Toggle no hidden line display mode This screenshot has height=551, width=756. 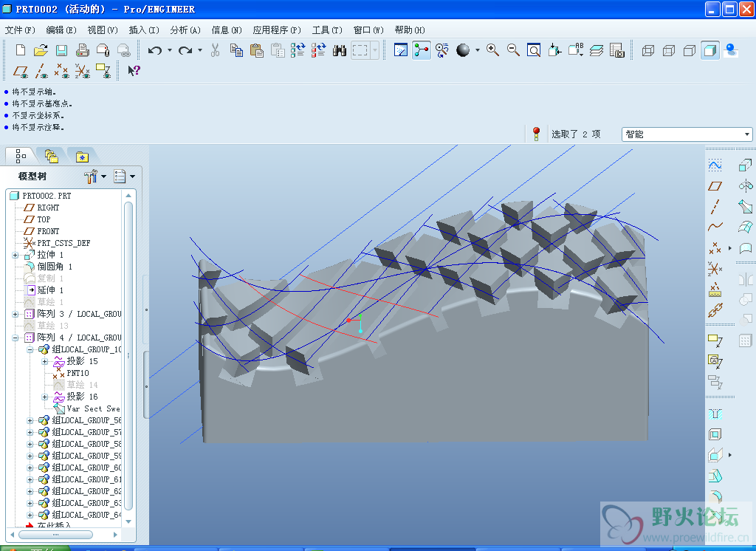click(690, 50)
